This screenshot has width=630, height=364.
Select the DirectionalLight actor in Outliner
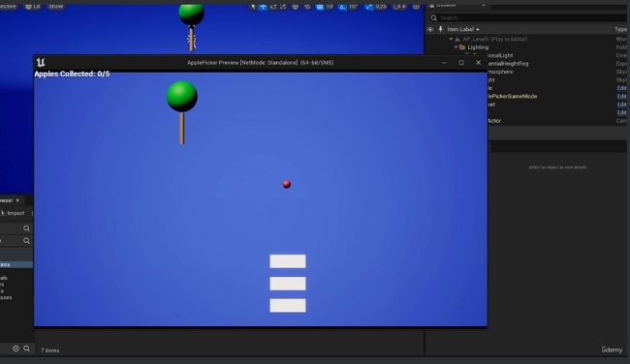[x=500, y=55]
